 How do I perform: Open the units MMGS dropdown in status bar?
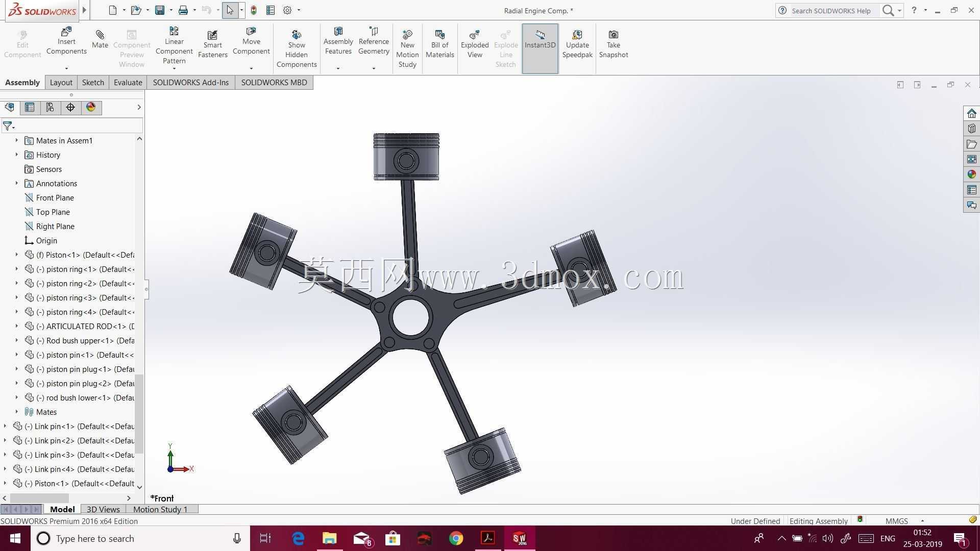922,521
